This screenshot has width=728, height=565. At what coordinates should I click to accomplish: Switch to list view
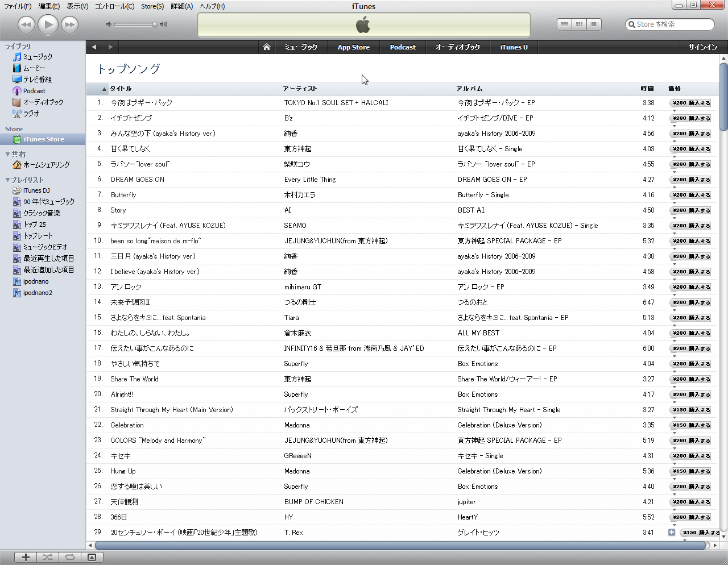pyautogui.click(x=564, y=24)
